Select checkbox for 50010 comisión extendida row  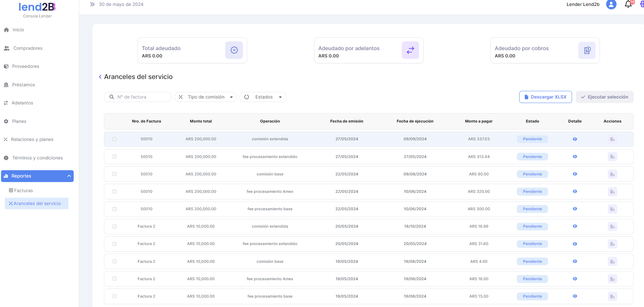114,139
